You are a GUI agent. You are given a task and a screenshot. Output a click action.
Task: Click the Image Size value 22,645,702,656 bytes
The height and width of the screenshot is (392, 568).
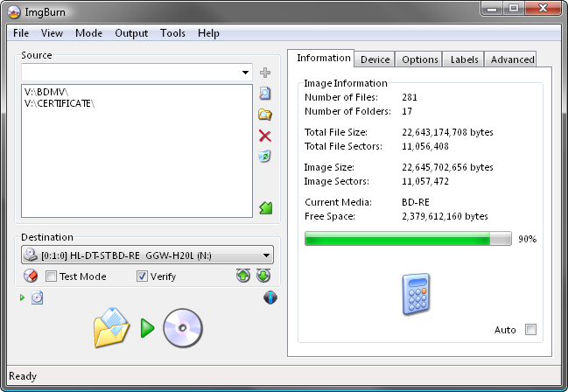447,167
